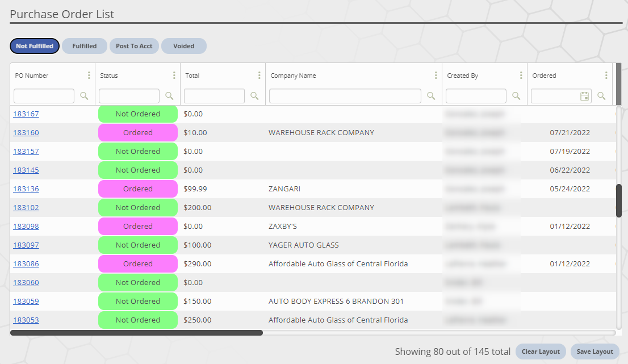Screen dimensions: 628x364
Task: Click the vertical scrollbar thumb
Action: [x=619, y=200]
